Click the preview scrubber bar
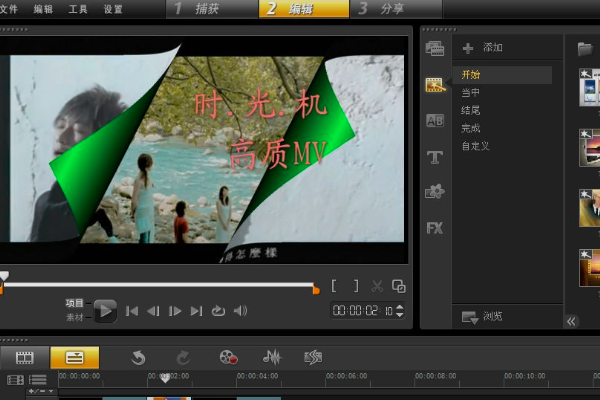The width and height of the screenshot is (600, 400). (158, 285)
